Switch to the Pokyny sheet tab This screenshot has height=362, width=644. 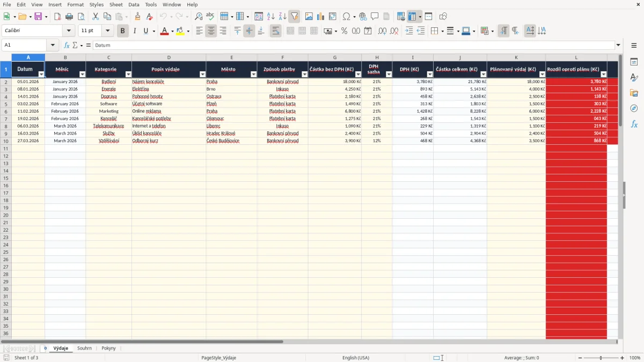tap(108, 348)
